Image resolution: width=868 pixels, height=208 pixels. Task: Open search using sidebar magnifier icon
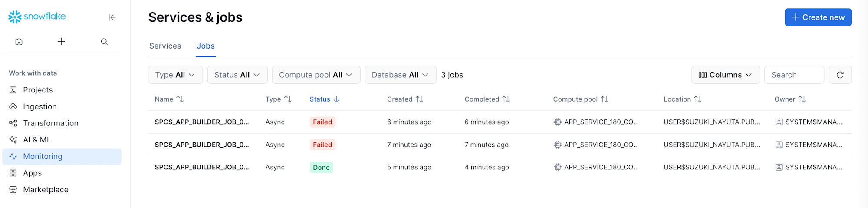[104, 42]
